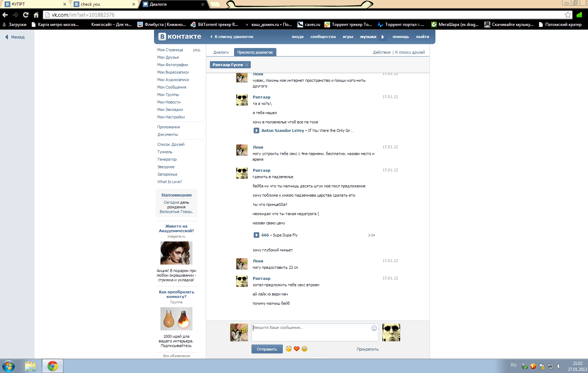
Task: Open the Диалоги tab in messages
Action: (x=221, y=52)
